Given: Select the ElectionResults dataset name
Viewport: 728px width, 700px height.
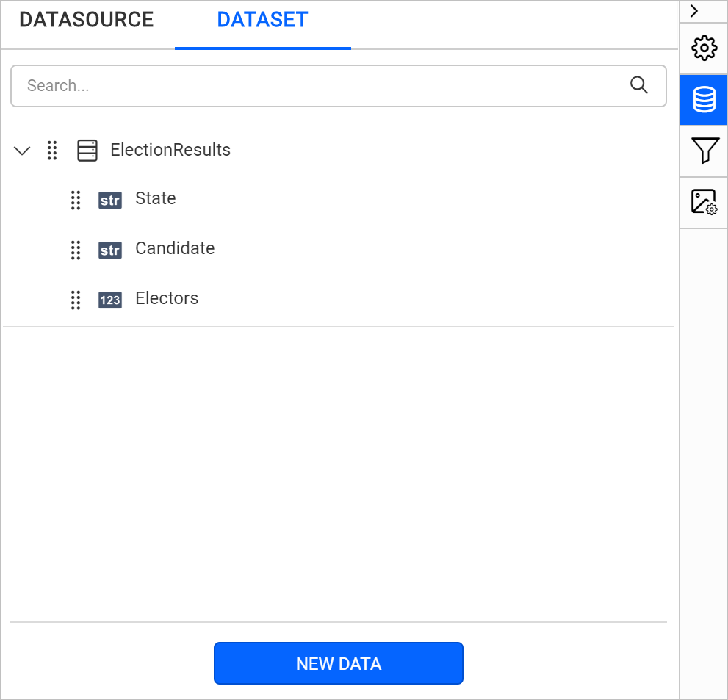Looking at the screenshot, I should click(x=170, y=150).
